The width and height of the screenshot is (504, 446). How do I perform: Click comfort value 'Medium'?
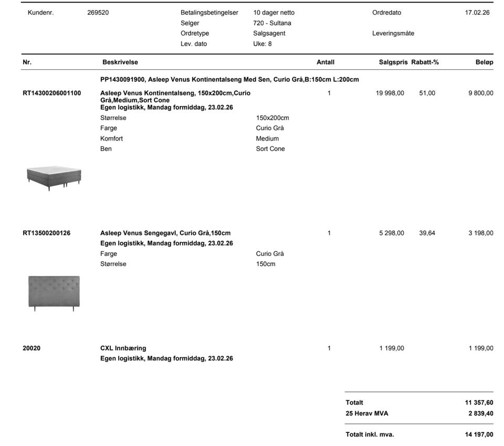267,139
